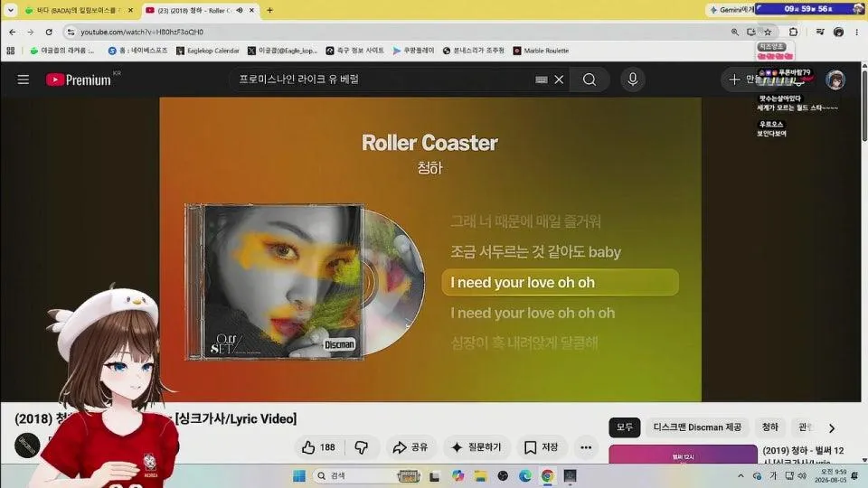Open the Gemini button in Chrome
This screenshot has width=868, height=488.
click(731, 9)
